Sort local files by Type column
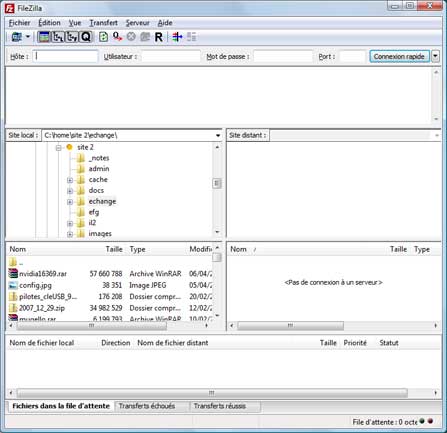Image resolution: width=447 pixels, height=433 pixels. point(137,249)
